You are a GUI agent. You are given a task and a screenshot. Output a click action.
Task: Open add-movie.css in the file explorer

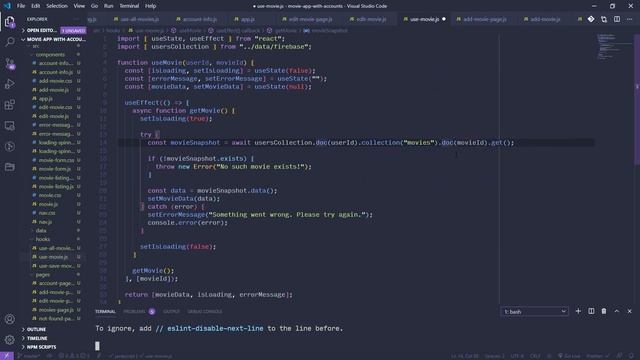[55, 81]
